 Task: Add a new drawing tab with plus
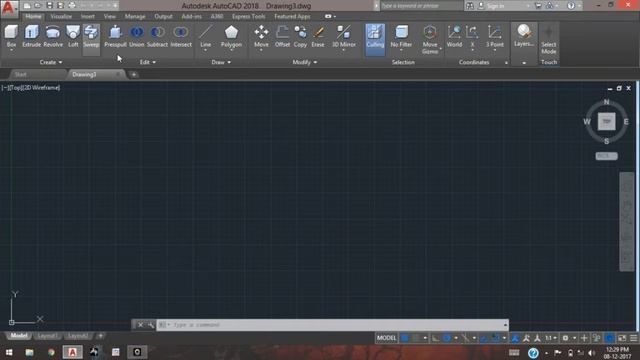pos(134,74)
